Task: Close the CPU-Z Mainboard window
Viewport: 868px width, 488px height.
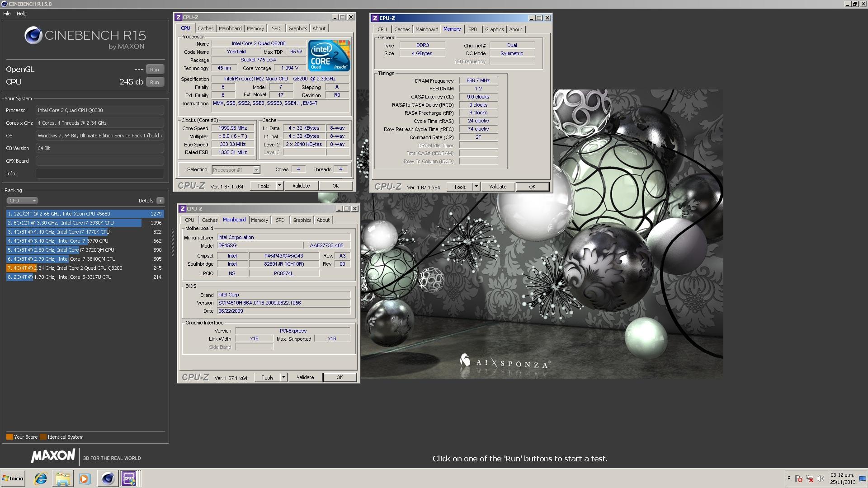Action: (355, 209)
